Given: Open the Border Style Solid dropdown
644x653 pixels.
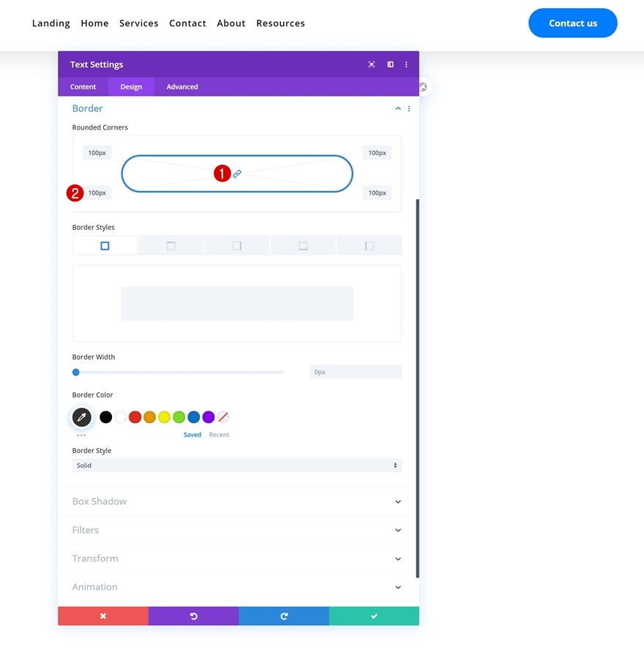Looking at the screenshot, I should (x=237, y=466).
